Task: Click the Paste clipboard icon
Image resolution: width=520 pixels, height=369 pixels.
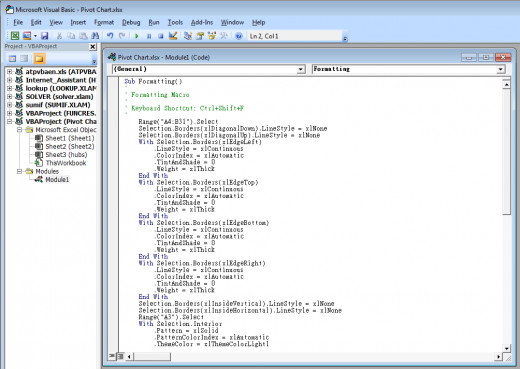Action: click(x=83, y=36)
